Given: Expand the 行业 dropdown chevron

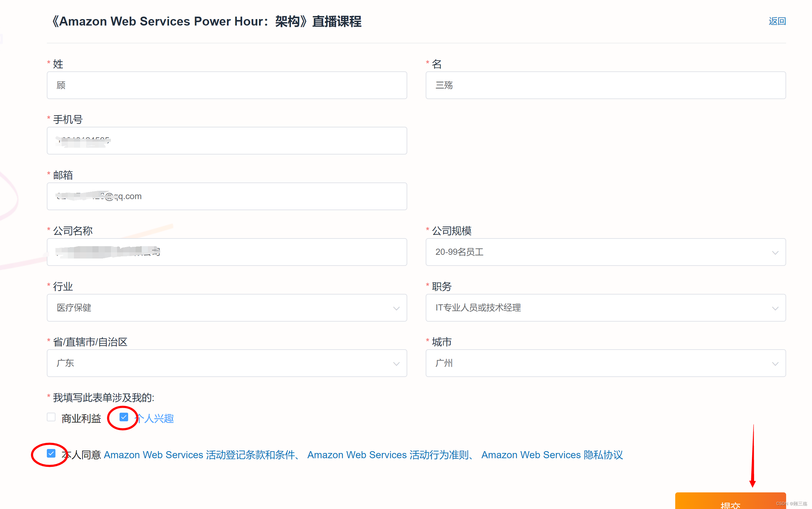Looking at the screenshot, I should point(396,308).
